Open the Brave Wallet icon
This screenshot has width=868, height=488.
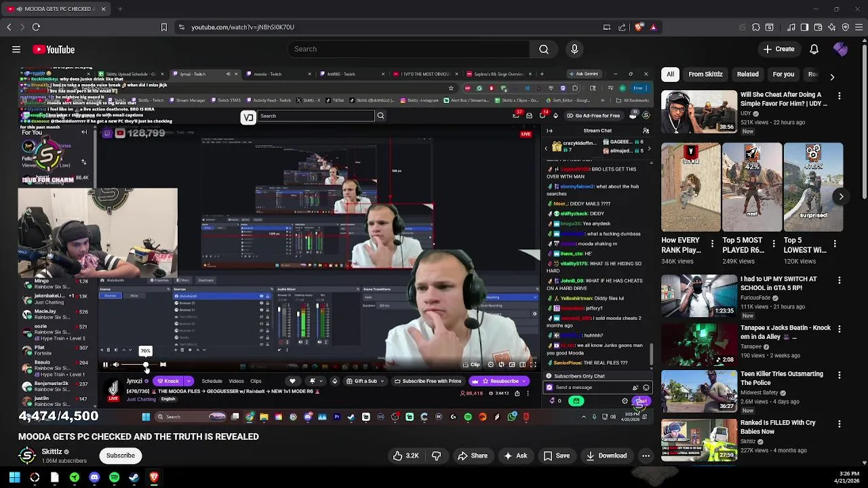click(818, 27)
